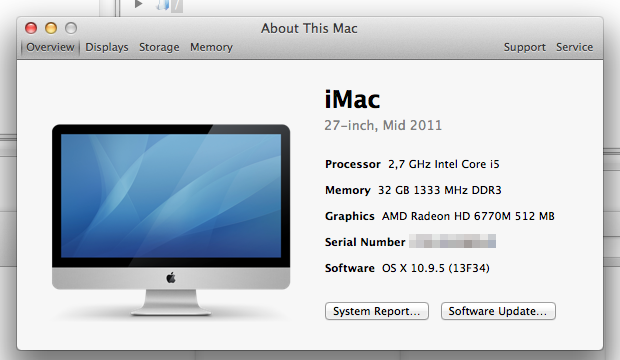The height and width of the screenshot is (360, 620).
Task: Click the 'Serial Number' label
Action: pos(365,242)
